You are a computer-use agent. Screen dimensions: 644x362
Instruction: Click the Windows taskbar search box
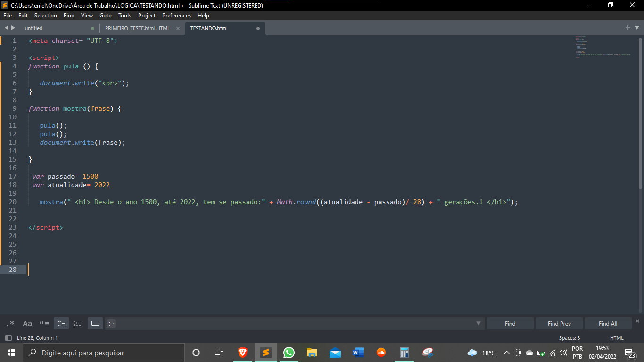click(x=104, y=353)
